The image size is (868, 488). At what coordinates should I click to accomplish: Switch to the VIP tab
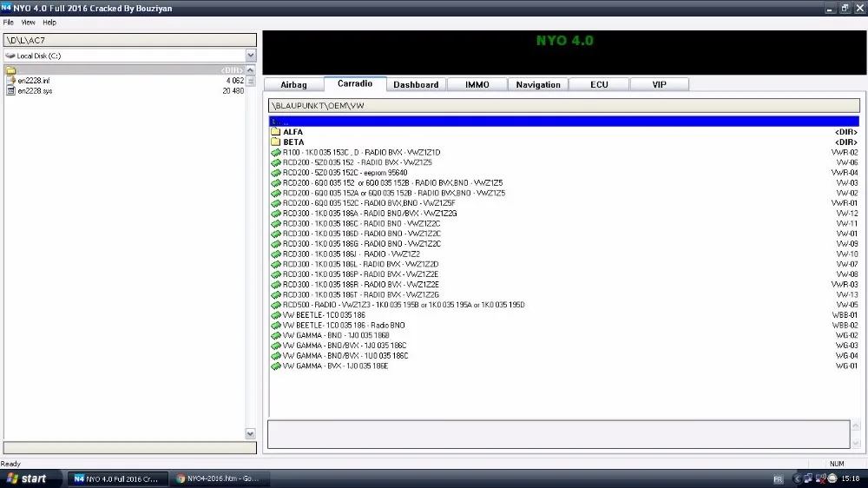coord(660,85)
